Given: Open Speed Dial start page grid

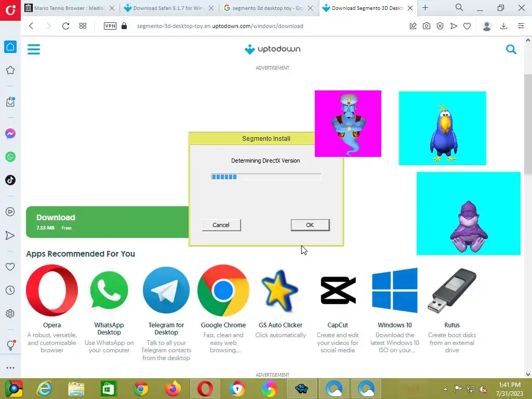Looking at the screenshot, I should click(83, 26).
